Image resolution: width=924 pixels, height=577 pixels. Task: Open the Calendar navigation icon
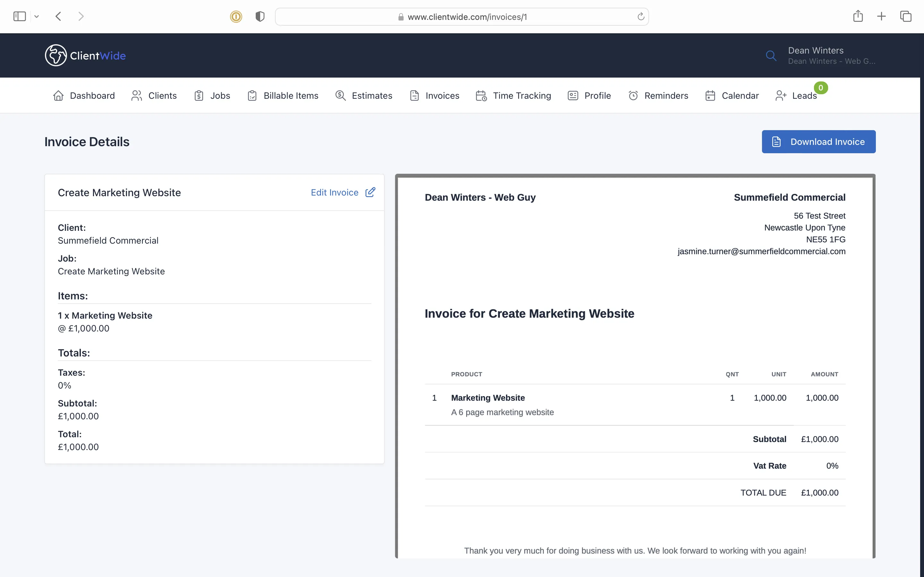point(710,96)
